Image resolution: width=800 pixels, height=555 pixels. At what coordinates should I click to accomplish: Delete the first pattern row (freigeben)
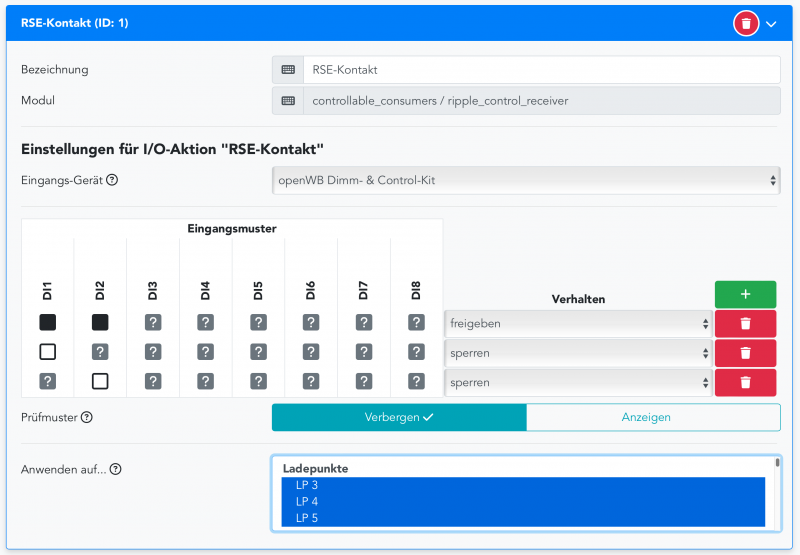(745, 324)
